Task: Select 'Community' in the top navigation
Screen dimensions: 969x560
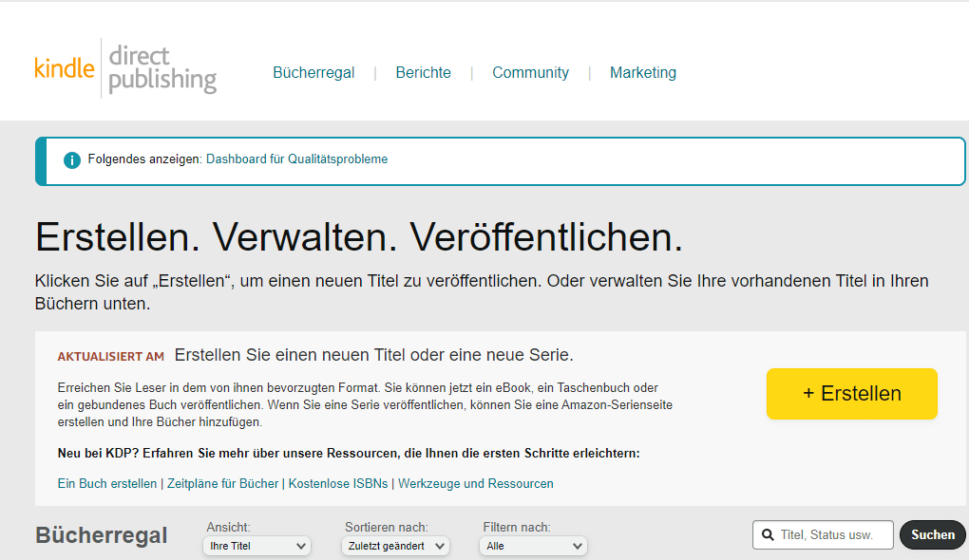Action: pyautogui.click(x=530, y=72)
